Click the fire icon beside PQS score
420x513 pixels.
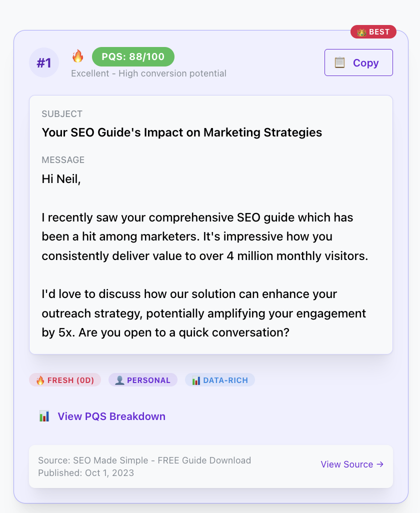click(78, 56)
